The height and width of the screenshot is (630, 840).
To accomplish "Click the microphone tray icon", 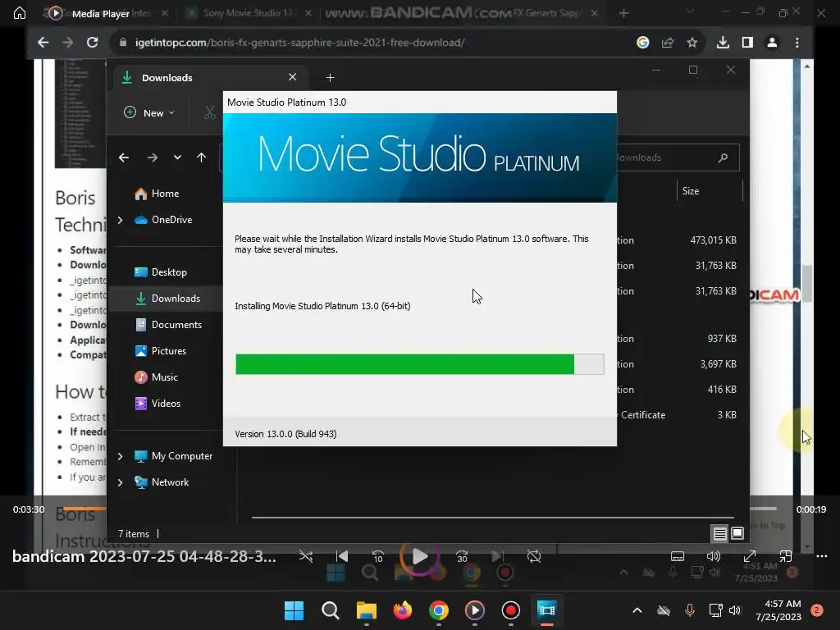I will coord(690,610).
